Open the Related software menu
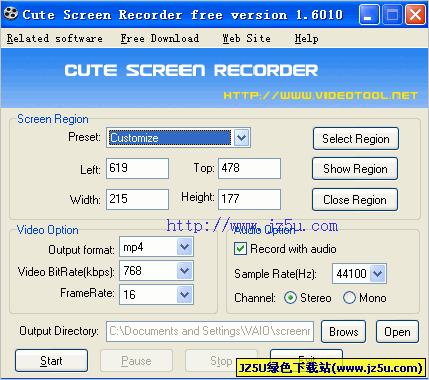Viewport: 429px width, 380px height. pyautogui.click(x=55, y=38)
